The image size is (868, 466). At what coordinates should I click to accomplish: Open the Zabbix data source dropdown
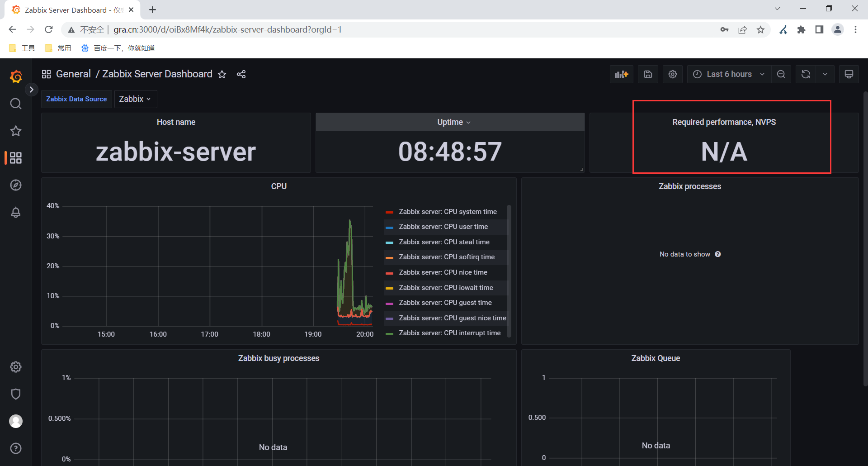135,99
